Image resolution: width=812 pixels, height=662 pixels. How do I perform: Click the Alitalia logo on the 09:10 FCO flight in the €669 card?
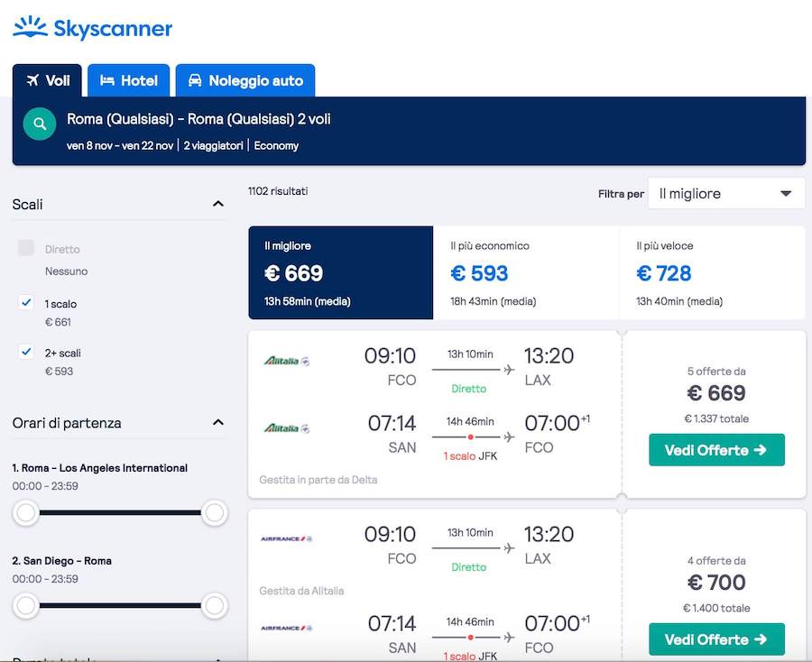click(x=287, y=361)
